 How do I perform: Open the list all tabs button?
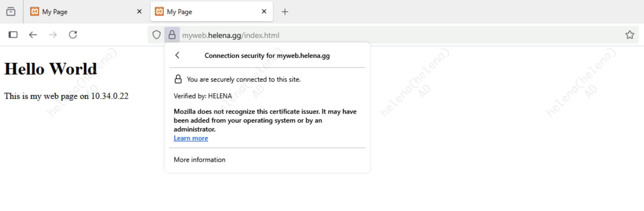[11, 12]
